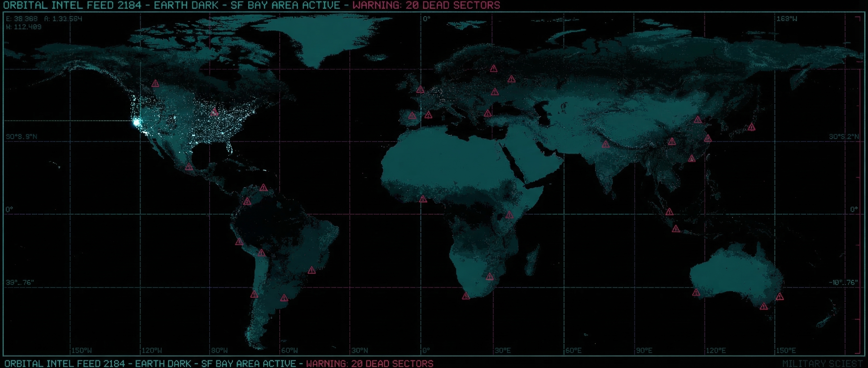Select the warning marker over the US Midwest
The height and width of the screenshot is (368, 868).
214,112
